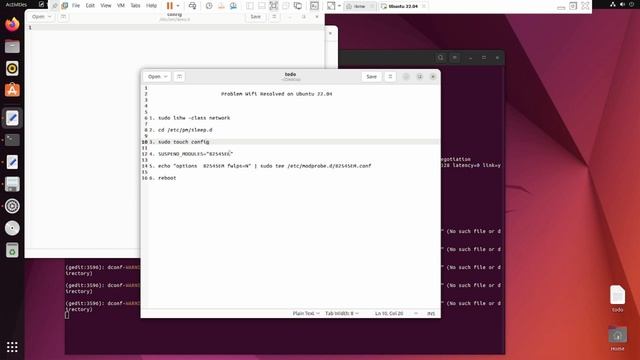Click the SUSPEND_MODULES line in the editor
The width and height of the screenshot is (640, 360).
195,154
